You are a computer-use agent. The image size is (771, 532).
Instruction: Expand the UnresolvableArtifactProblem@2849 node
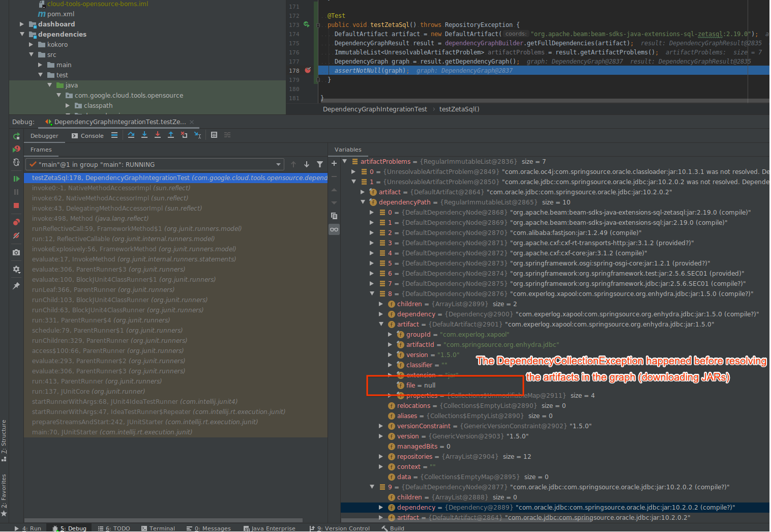click(x=353, y=171)
